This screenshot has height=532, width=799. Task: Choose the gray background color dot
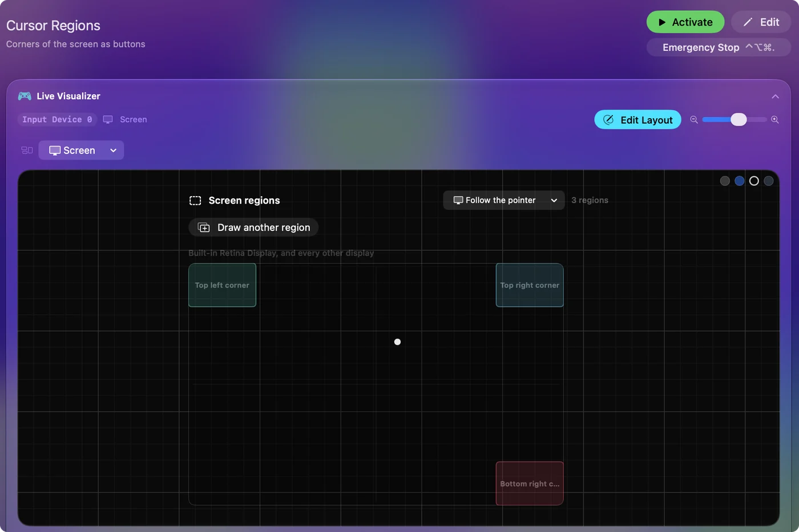point(725,181)
